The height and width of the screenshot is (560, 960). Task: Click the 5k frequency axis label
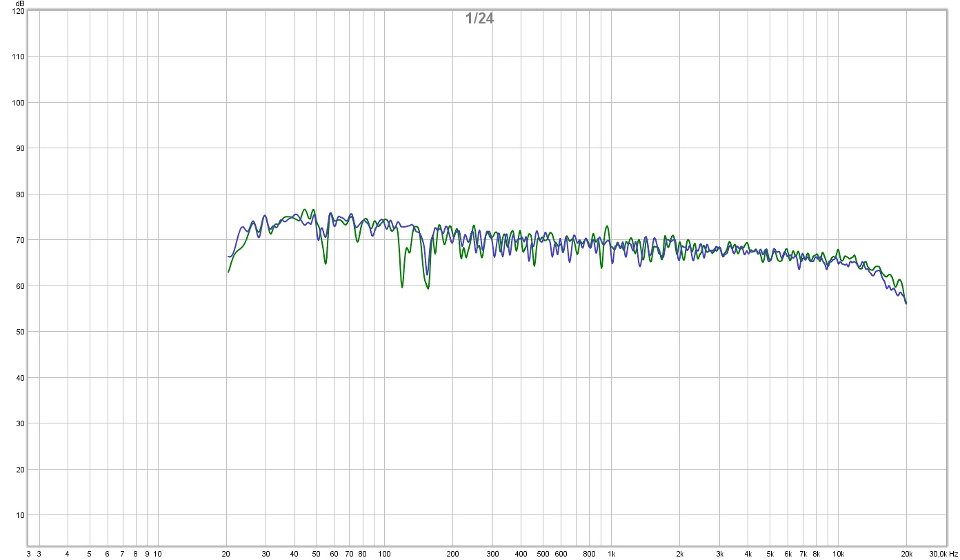pos(770,554)
